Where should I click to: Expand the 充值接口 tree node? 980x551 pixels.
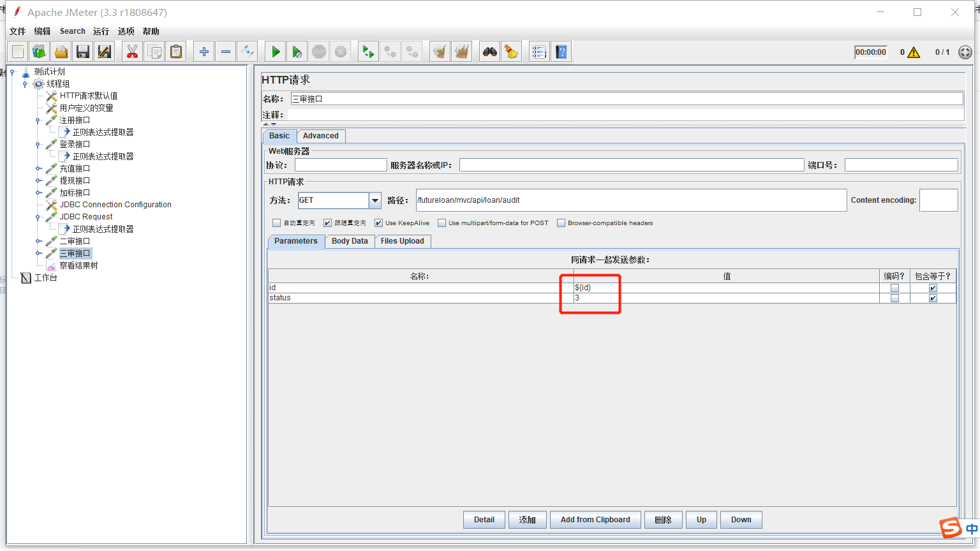pyautogui.click(x=38, y=169)
